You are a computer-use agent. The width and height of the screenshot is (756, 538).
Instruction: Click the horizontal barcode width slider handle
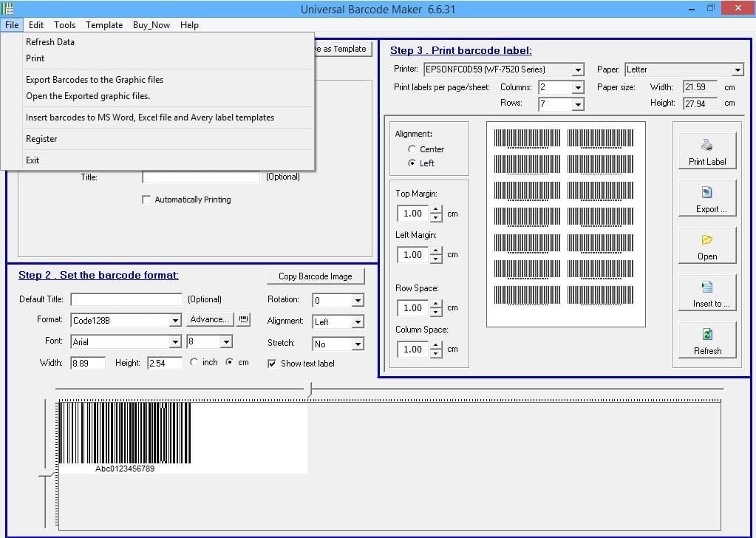[310, 389]
